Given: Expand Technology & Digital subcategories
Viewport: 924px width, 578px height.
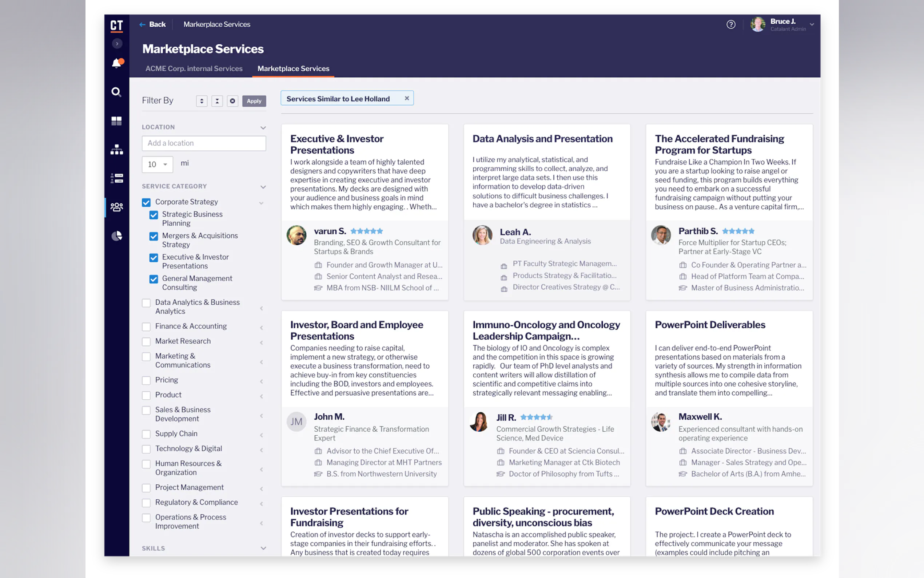Looking at the screenshot, I should click(261, 450).
